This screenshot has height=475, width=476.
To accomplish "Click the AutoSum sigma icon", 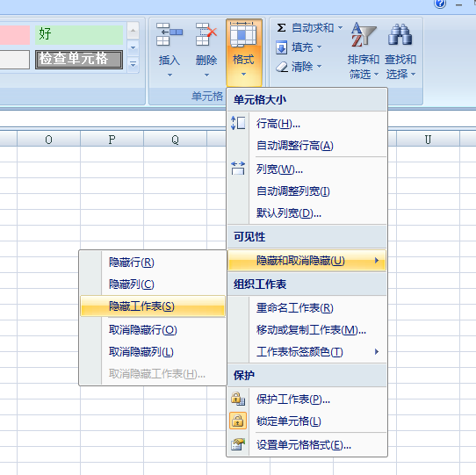I will (281, 28).
